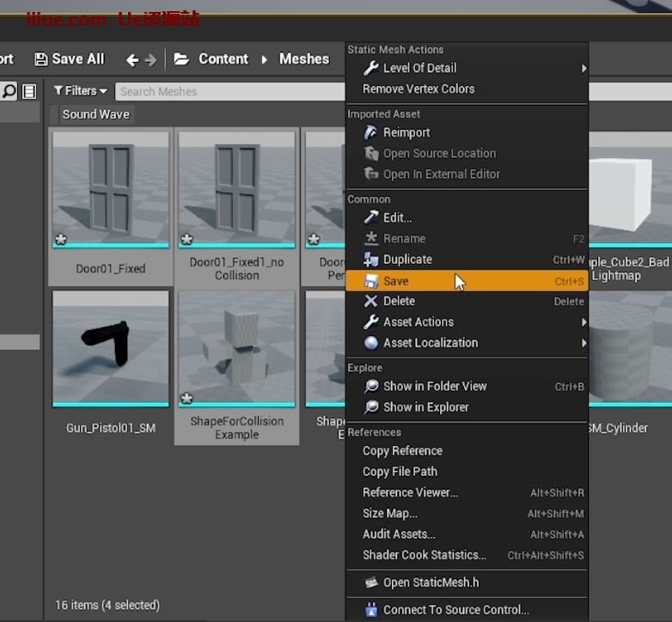This screenshot has height=622, width=672.
Task: Toggle the Sound Wave filter tag
Action: click(95, 114)
